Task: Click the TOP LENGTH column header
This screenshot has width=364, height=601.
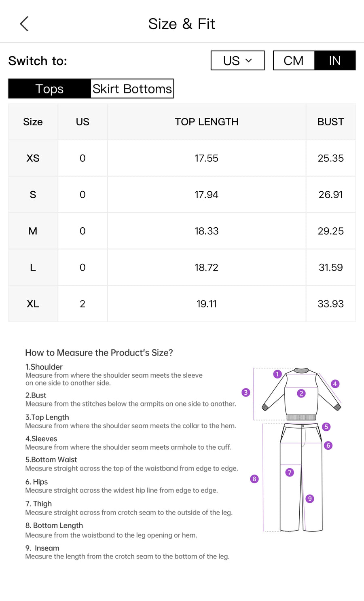Action: click(207, 122)
